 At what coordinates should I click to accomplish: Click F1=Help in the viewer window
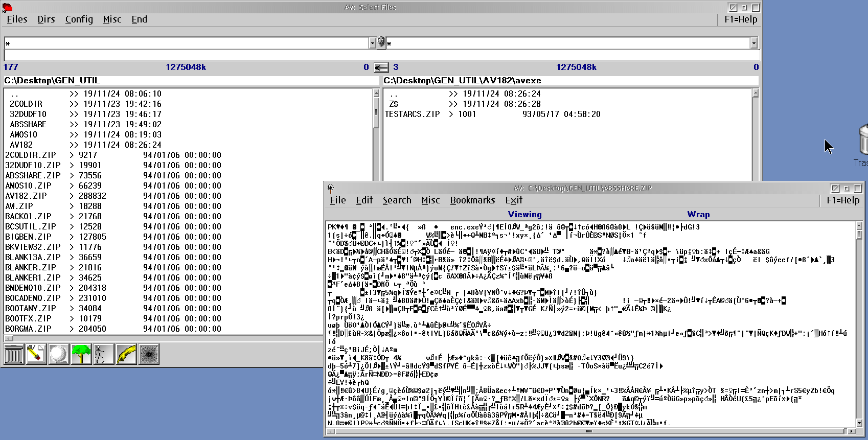tap(843, 200)
